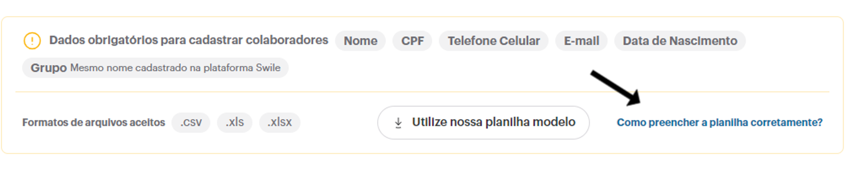868x169 pixels.
Task: Select the Data de Nascimento chip
Action: (680, 41)
